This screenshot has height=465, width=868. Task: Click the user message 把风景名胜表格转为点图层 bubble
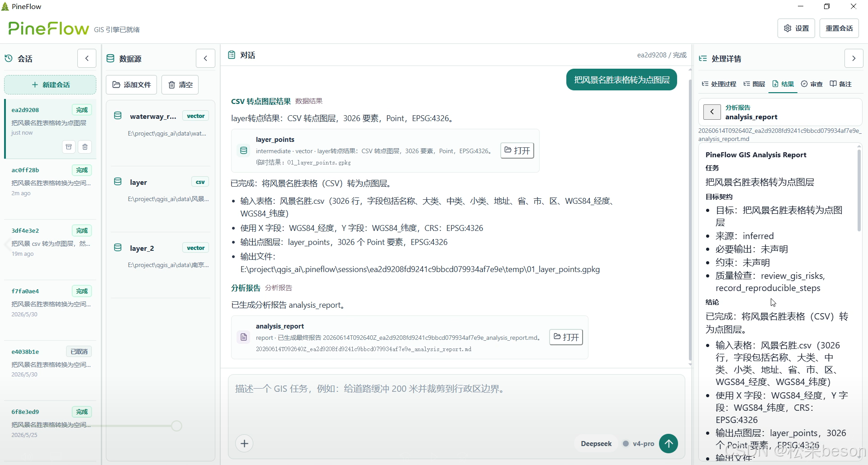[x=621, y=80]
